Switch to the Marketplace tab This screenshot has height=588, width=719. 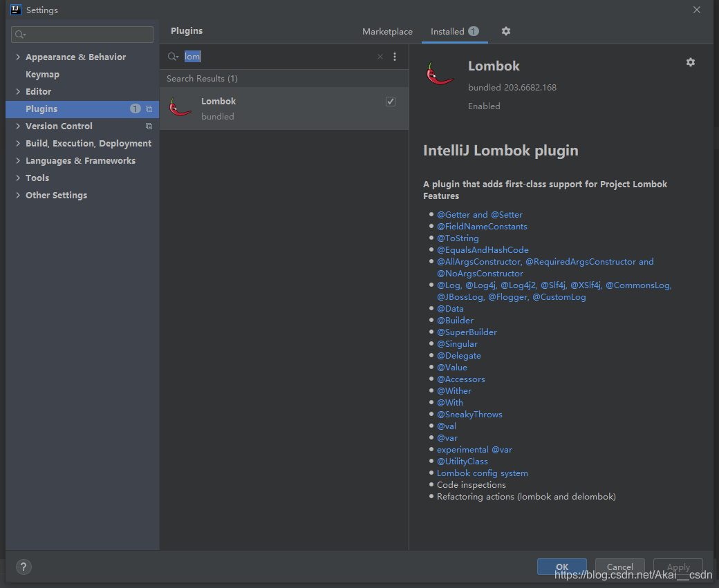point(387,32)
